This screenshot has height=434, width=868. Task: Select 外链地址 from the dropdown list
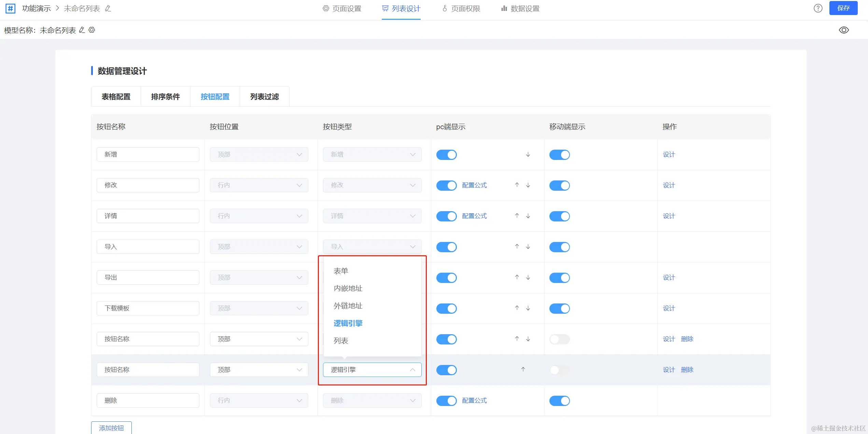348,306
